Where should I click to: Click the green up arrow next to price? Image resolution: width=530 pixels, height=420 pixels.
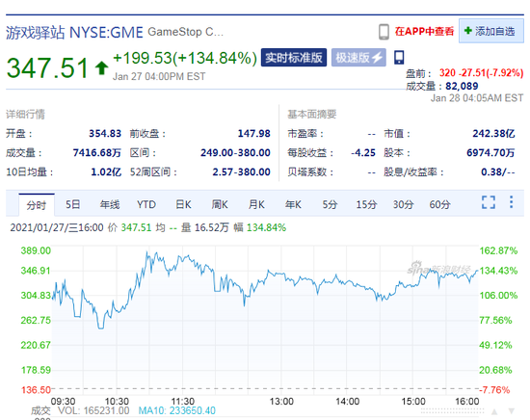(101, 67)
